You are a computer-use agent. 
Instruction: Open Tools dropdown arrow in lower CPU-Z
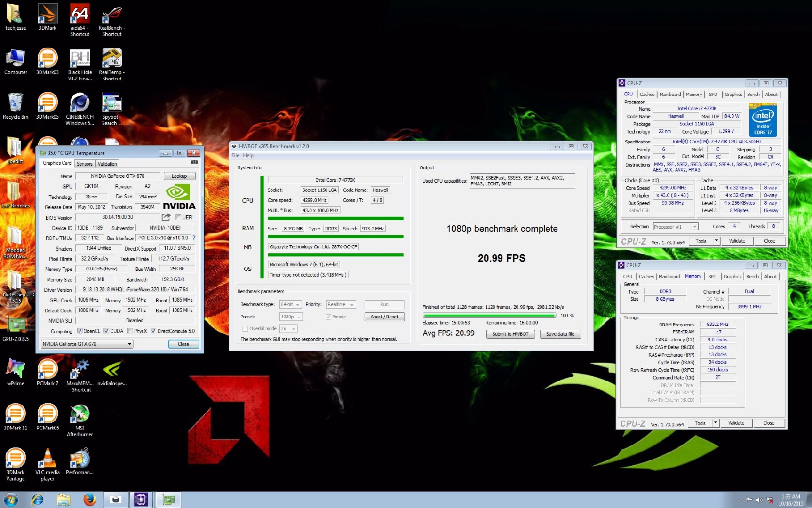click(716, 423)
